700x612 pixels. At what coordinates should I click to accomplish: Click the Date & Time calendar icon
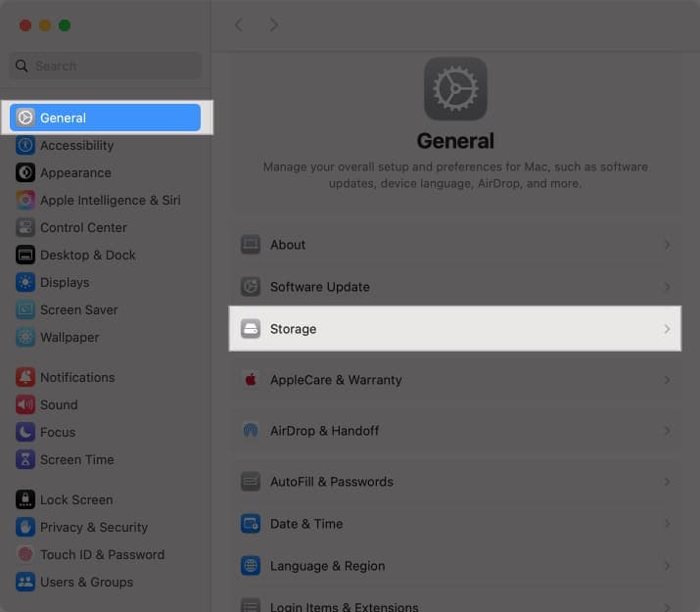point(251,524)
